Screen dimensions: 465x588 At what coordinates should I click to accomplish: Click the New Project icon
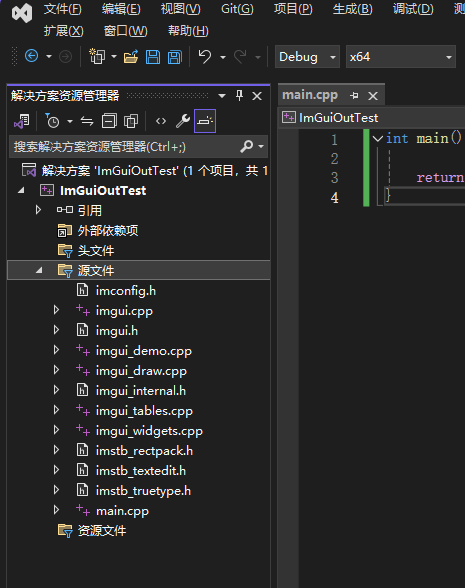coord(97,57)
